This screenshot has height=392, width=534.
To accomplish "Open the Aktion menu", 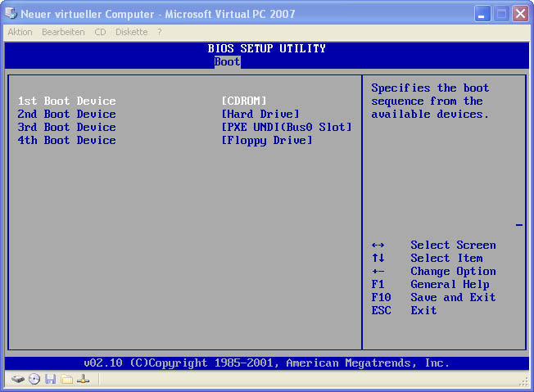I will point(20,32).
